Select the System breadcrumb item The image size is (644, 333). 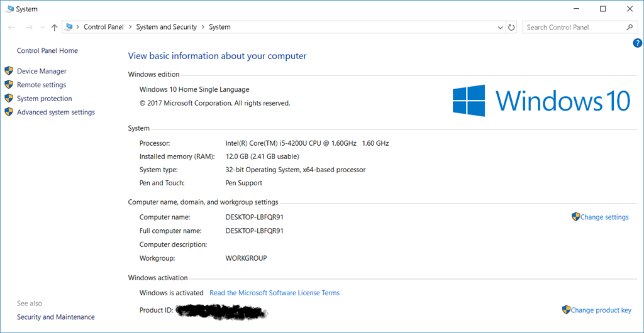219,27
